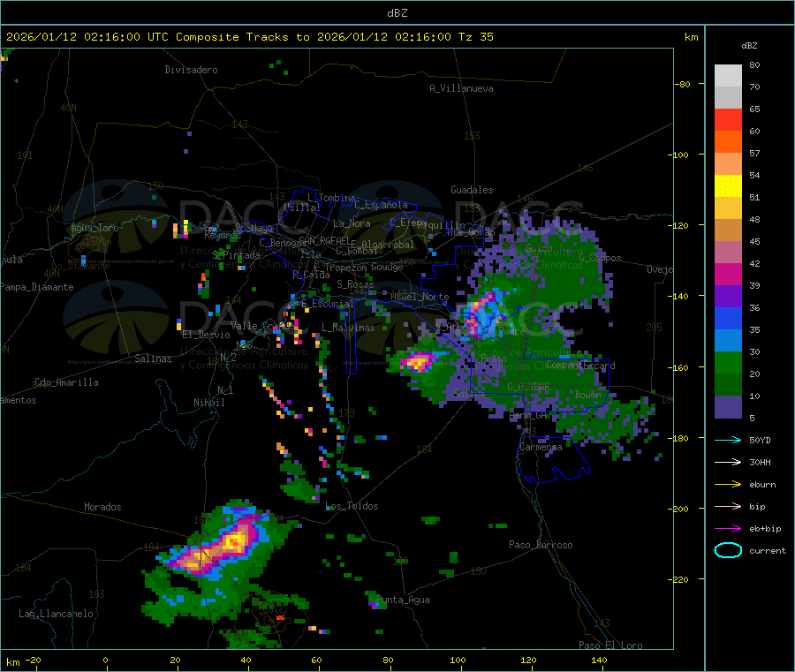The height and width of the screenshot is (672, 795).
Task: Select the dark blue 36–35 dBZ legend swatch
Action: point(728,318)
